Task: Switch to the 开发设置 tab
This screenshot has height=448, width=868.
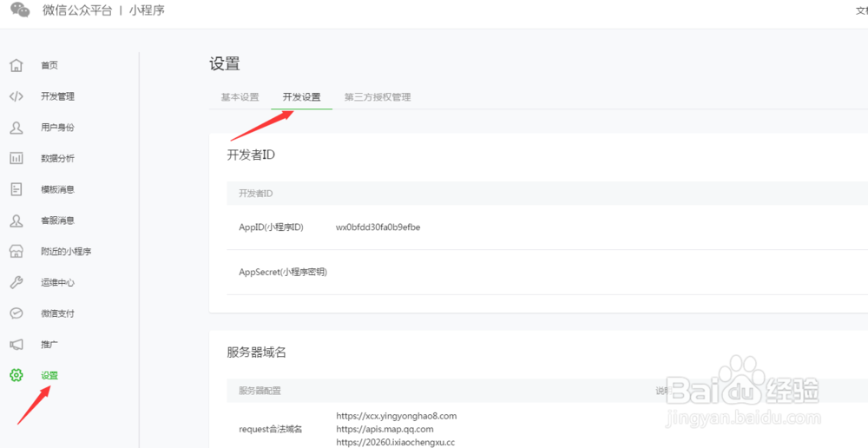Action: [x=302, y=97]
